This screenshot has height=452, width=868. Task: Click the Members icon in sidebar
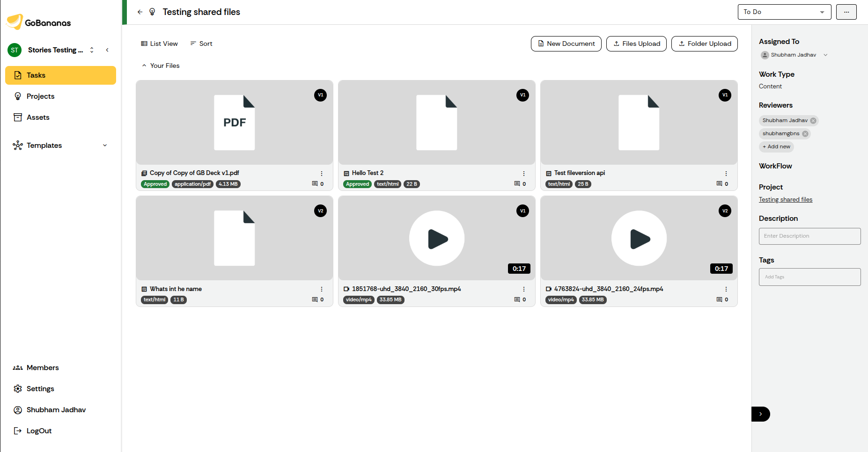pos(18,367)
